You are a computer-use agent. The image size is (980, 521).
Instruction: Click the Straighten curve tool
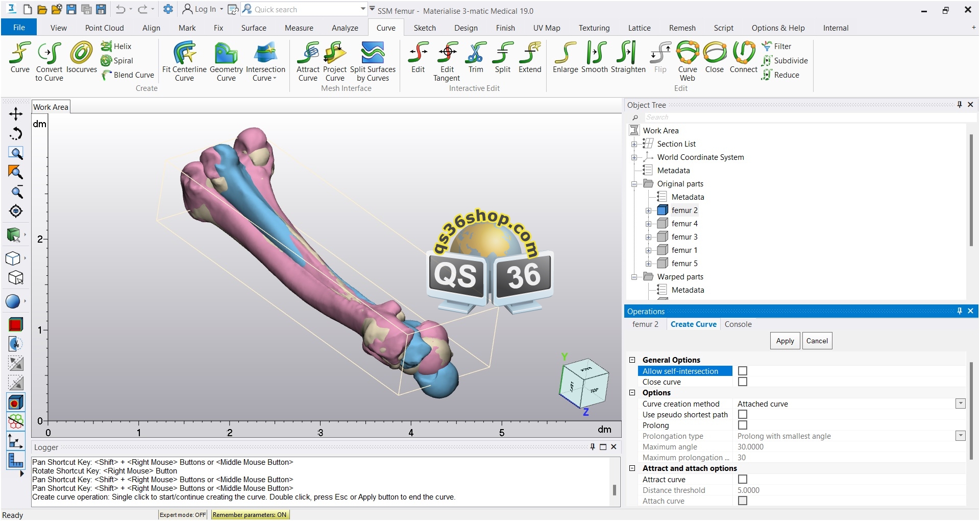(x=628, y=58)
